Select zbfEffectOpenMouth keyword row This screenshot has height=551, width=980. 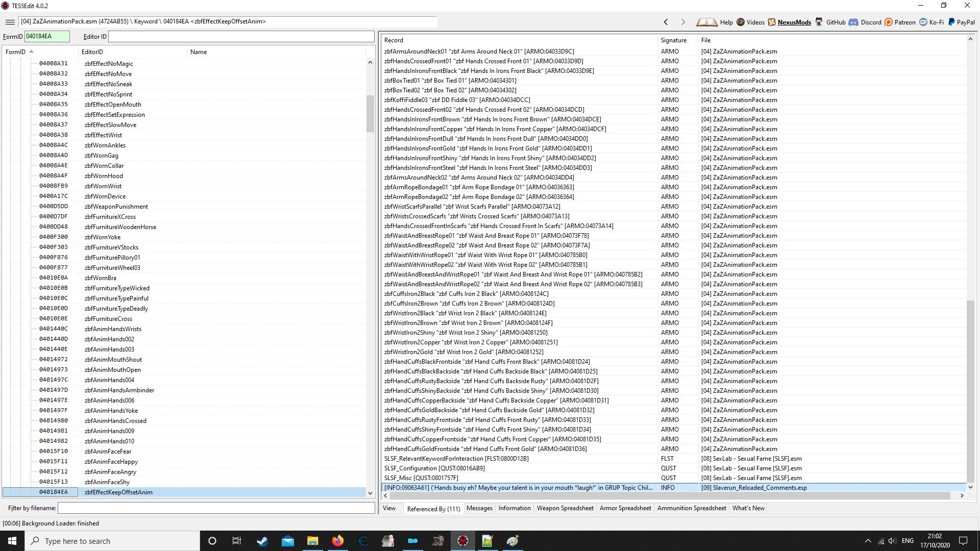(x=184, y=104)
